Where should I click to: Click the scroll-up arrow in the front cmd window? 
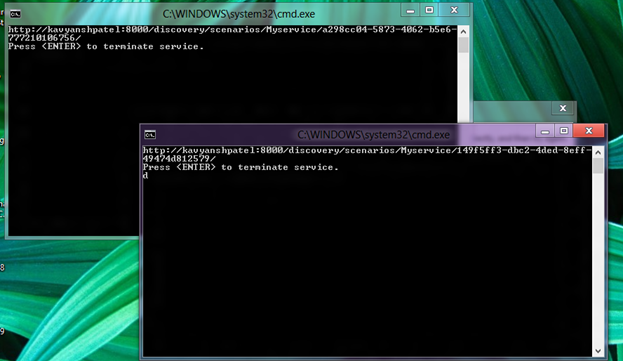point(598,152)
